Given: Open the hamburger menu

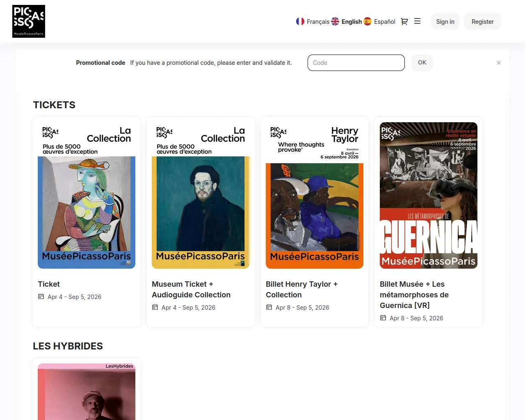Looking at the screenshot, I should coord(417,21).
